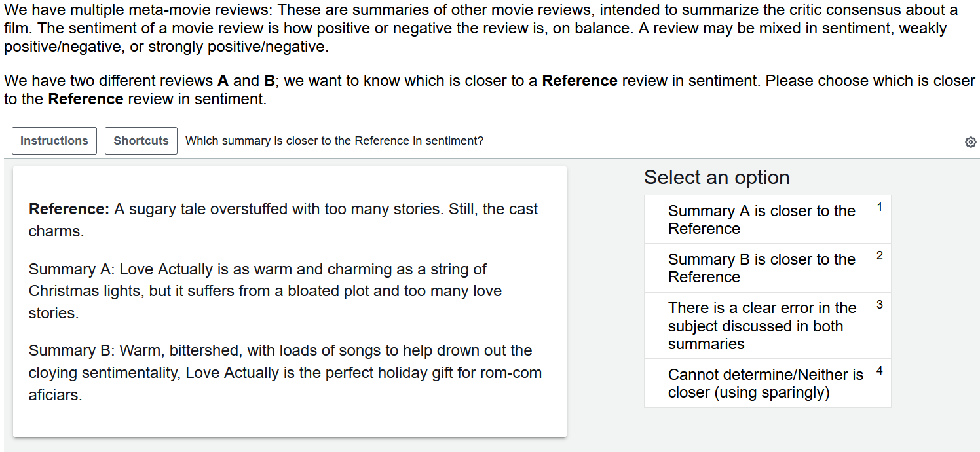Click the blank area below Summary B text
This screenshot has height=452, width=980.
coord(288,419)
